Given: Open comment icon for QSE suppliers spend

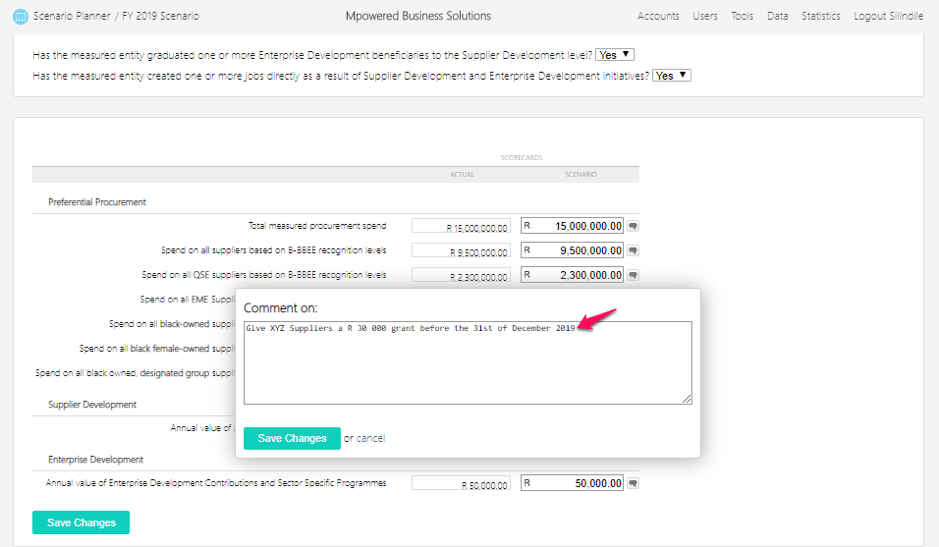Looking at the screenshot, I should tap(633, 275).
